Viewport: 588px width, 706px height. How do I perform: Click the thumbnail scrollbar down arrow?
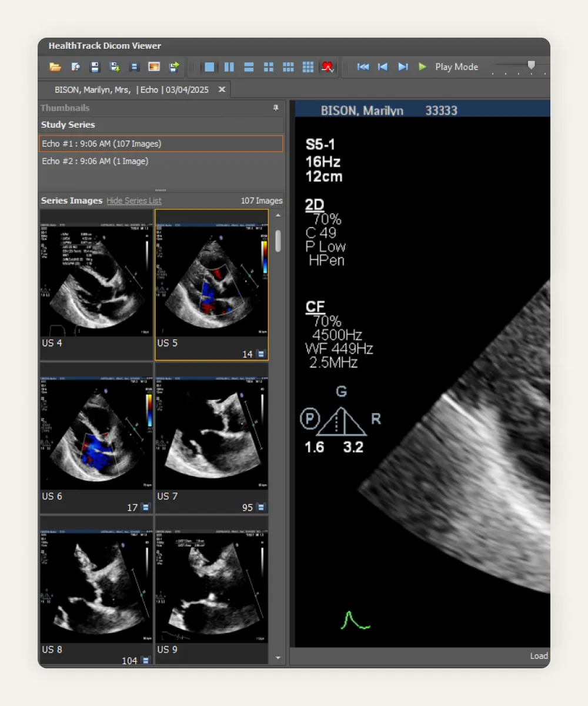coord(278,658)
